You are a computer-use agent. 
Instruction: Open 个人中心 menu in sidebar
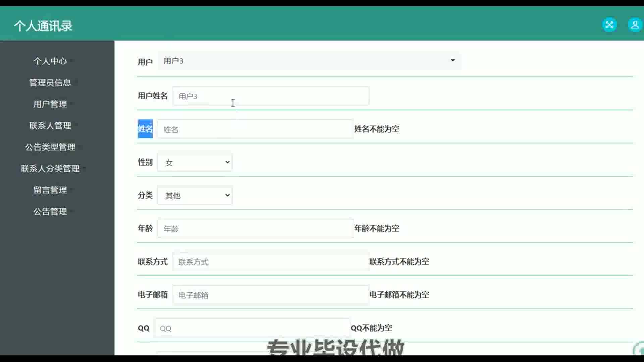coord(50,61)
